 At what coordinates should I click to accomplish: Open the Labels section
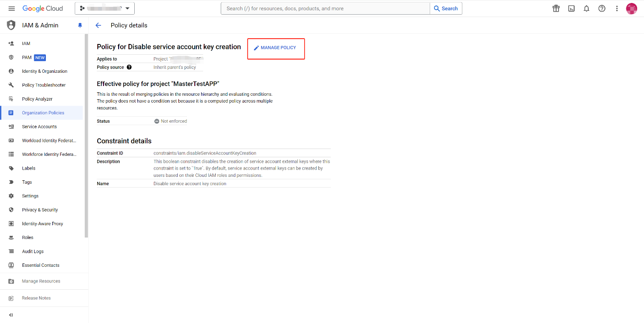coord(28,168)
